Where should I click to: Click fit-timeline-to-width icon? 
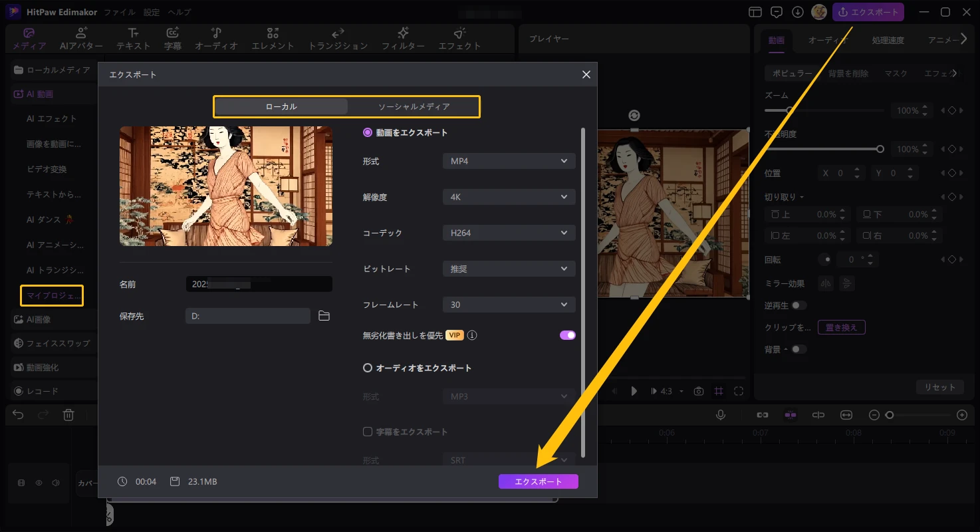[x=846, y=414]
